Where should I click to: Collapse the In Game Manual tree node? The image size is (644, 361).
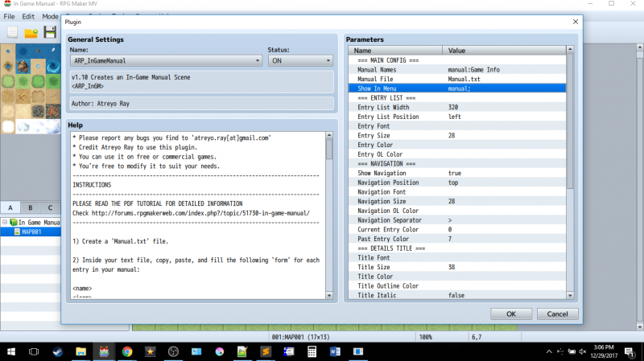[x=5, y=222]
